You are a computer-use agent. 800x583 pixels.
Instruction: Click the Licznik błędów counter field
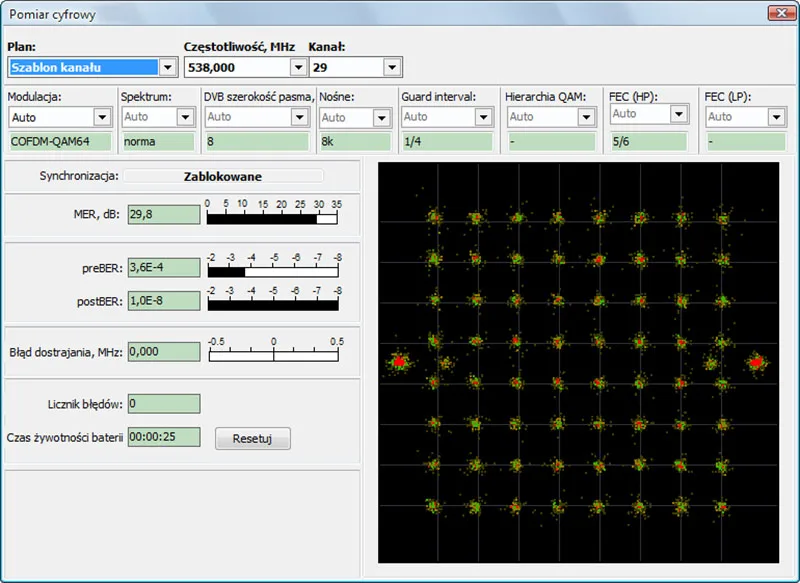coord(164,404)
